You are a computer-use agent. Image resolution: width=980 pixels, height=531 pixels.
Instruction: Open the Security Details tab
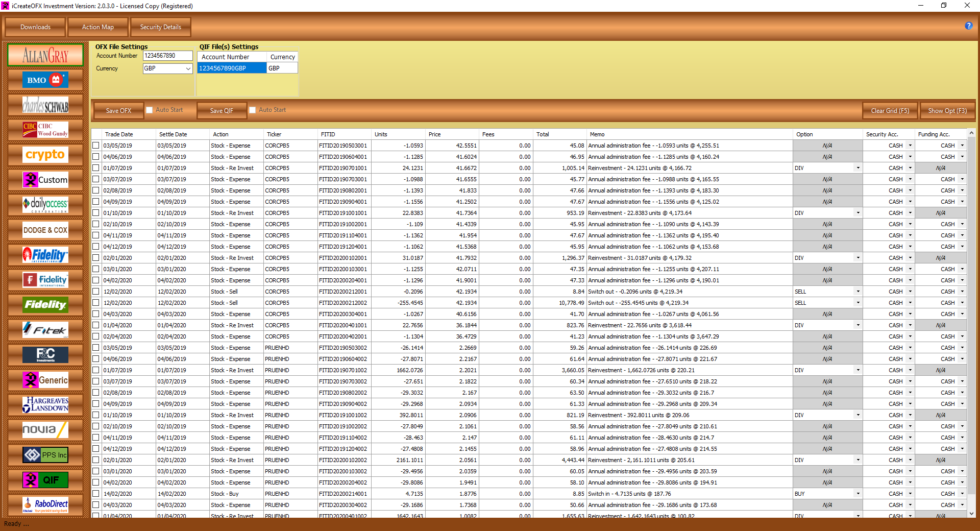coord(160,27)
